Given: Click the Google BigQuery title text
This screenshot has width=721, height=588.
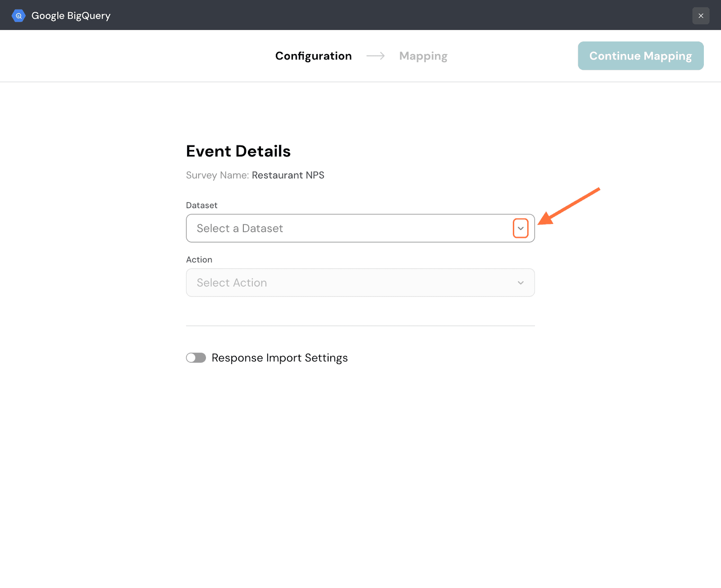Looking at the screenshot, I should click(x=71, y=16).
